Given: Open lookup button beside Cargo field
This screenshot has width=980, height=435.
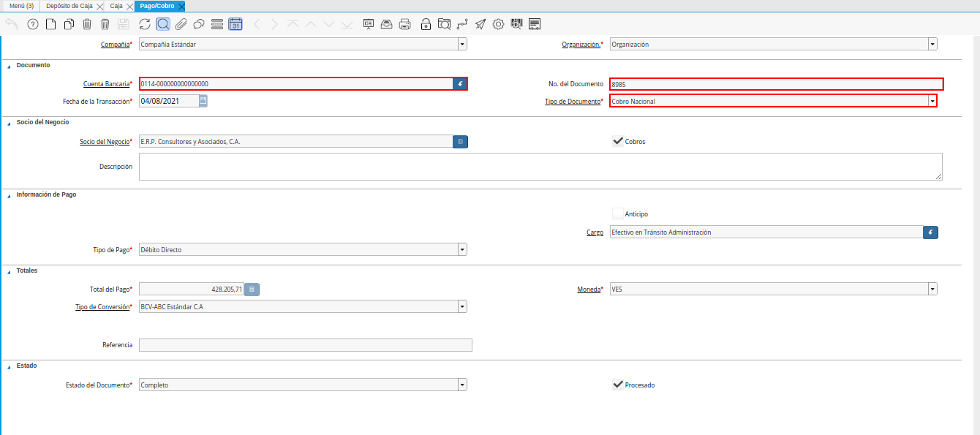Looking at the screenshot, I should 930,232.
